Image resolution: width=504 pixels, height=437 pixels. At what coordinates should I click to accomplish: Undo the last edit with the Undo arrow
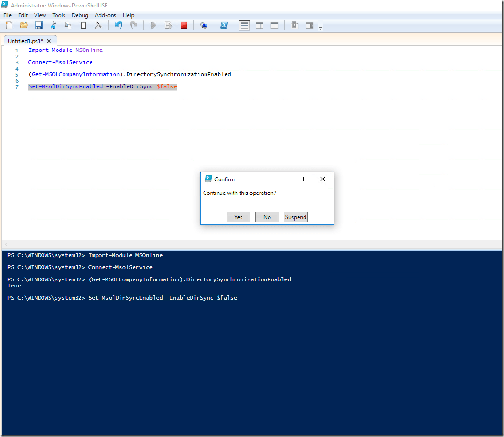119,25
